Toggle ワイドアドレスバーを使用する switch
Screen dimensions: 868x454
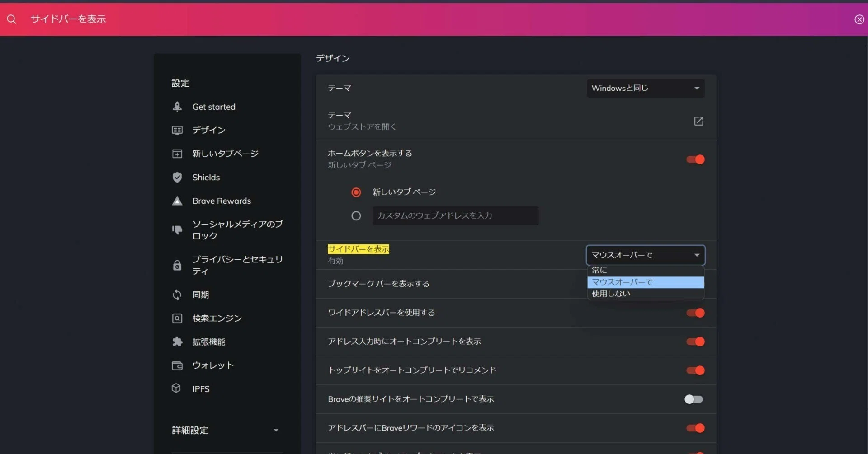(695, 313)
